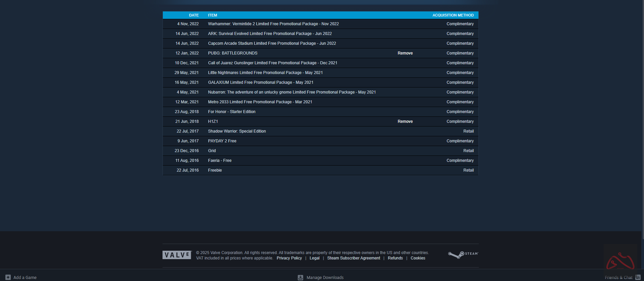The image size is (644, 281).
Task: Click the Friends & Chat people icon
Action: click(x=638, y=277)
